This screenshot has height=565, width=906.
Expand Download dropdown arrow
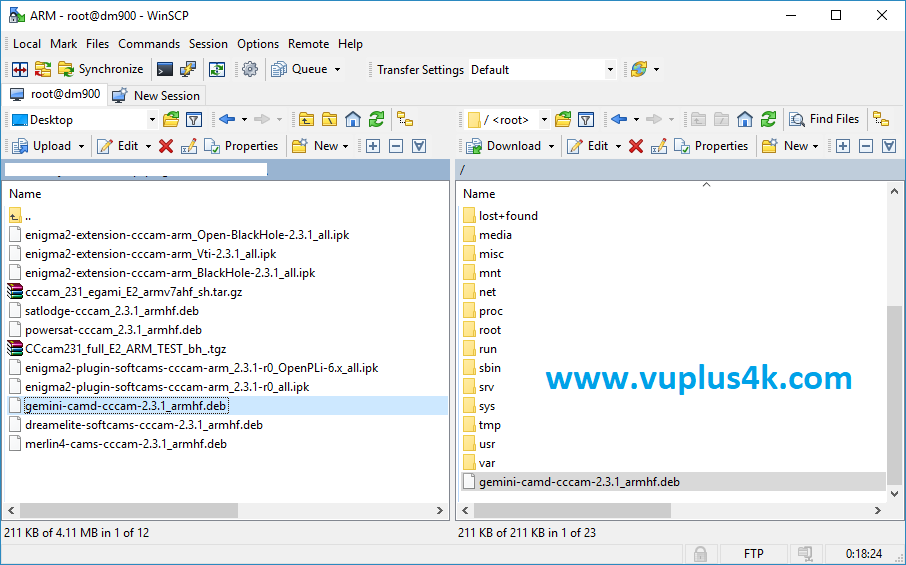click(551, 146)
